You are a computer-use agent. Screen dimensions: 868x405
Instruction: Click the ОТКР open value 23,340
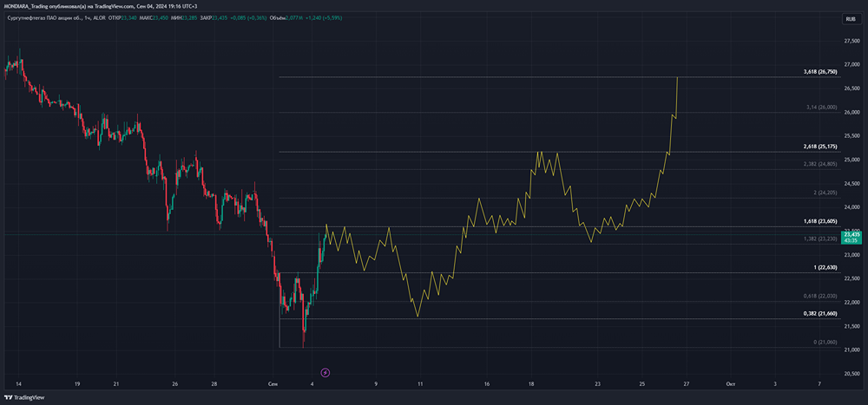pyautogui.click(x=129, y=17)
